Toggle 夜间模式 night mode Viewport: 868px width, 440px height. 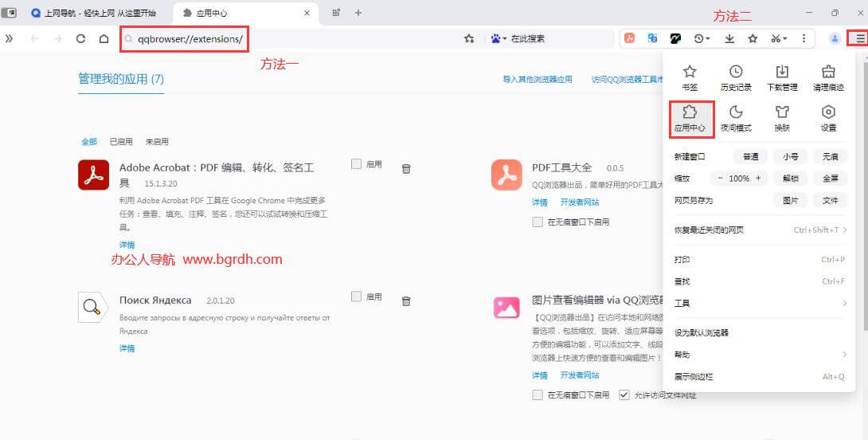pyautogui.click(x=736, y=119)
